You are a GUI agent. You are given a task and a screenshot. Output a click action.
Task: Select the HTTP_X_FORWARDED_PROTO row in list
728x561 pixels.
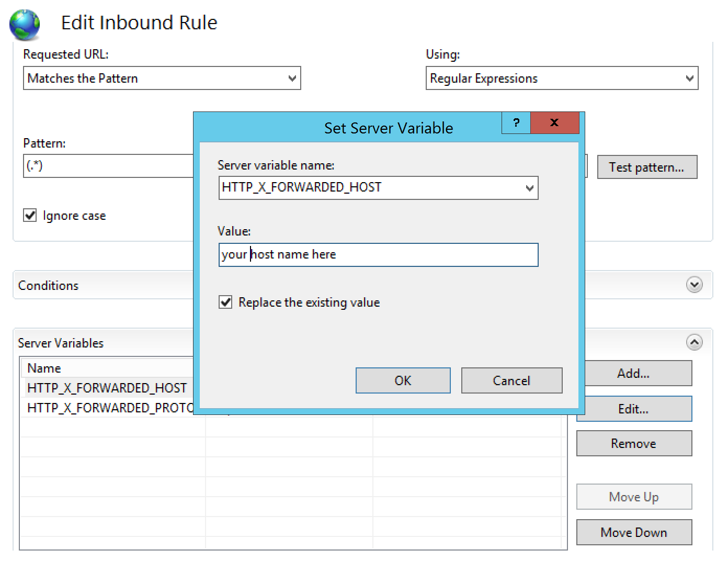pos(107,408)
